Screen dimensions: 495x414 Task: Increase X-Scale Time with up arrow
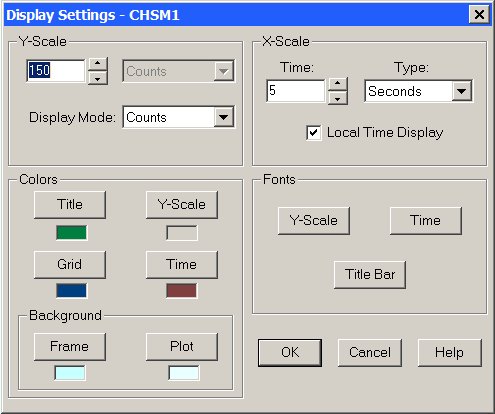point(338,83)
